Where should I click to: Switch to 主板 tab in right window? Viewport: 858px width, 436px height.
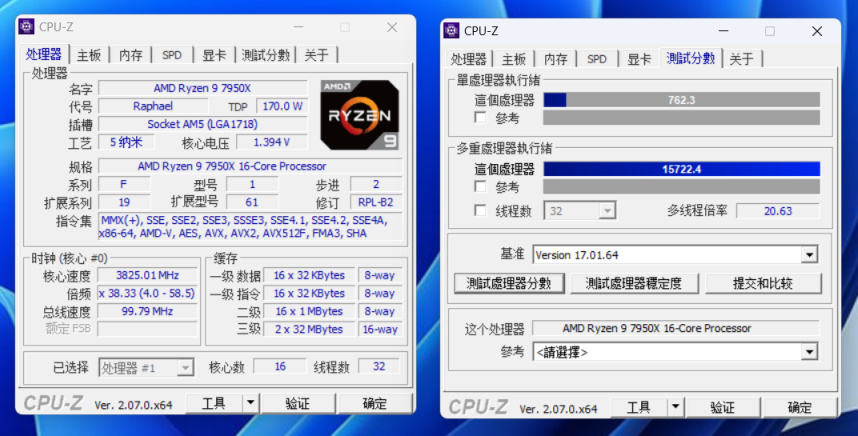(513, 59)
